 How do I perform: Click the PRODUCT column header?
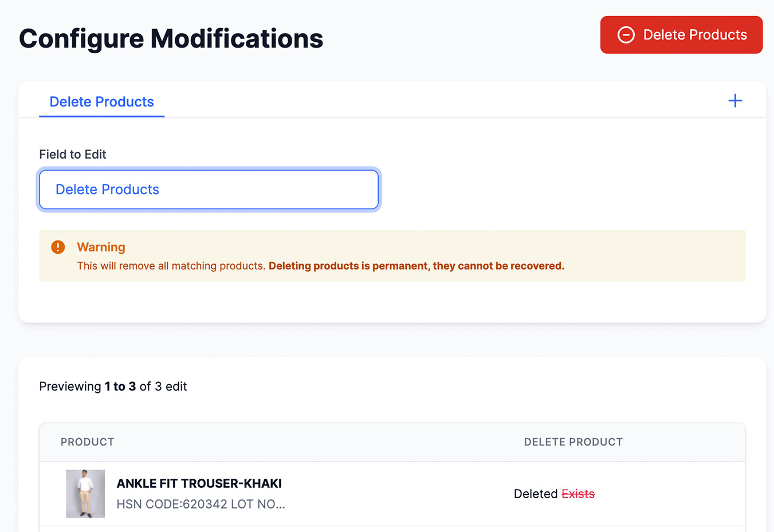(x=87, y=442)
